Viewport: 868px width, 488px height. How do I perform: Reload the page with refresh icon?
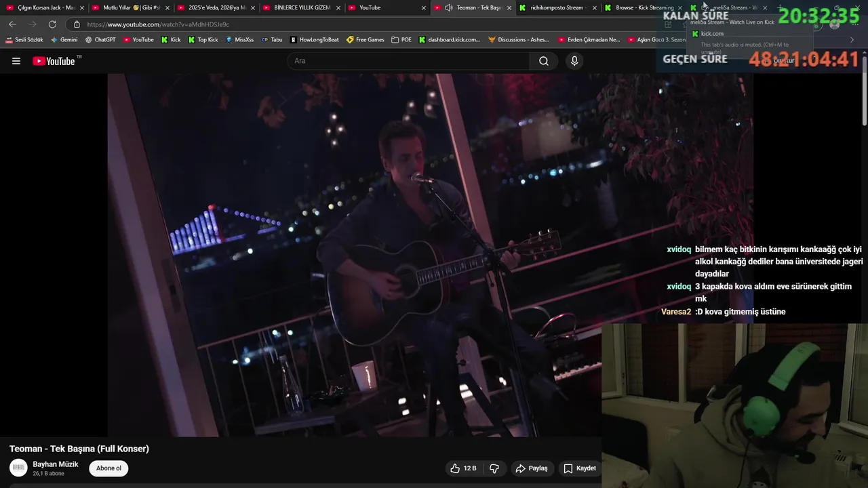tap(52, 24)
